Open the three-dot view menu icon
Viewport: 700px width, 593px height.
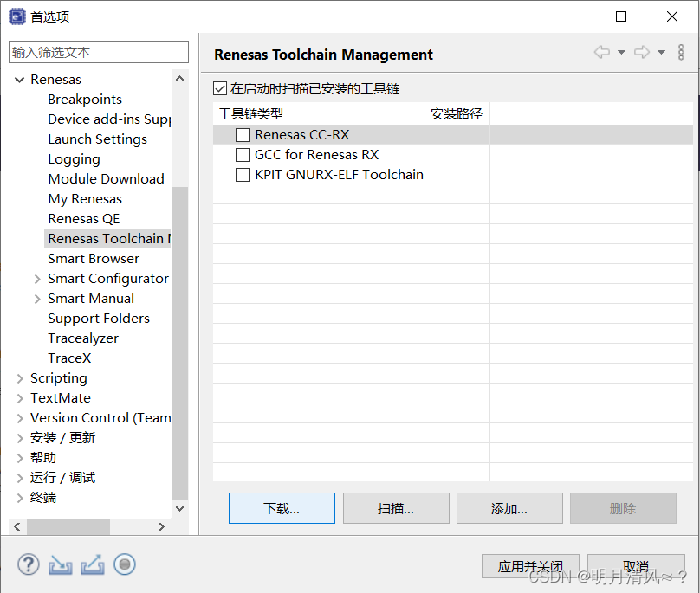(681, 52)
